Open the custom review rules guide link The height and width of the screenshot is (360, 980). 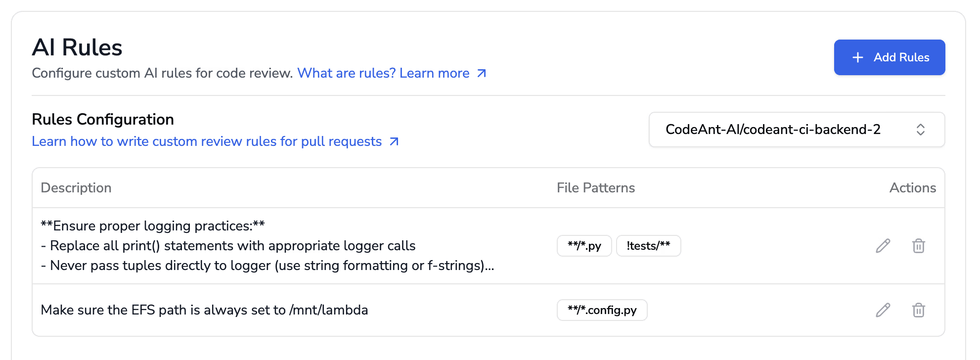coord(215,141)
